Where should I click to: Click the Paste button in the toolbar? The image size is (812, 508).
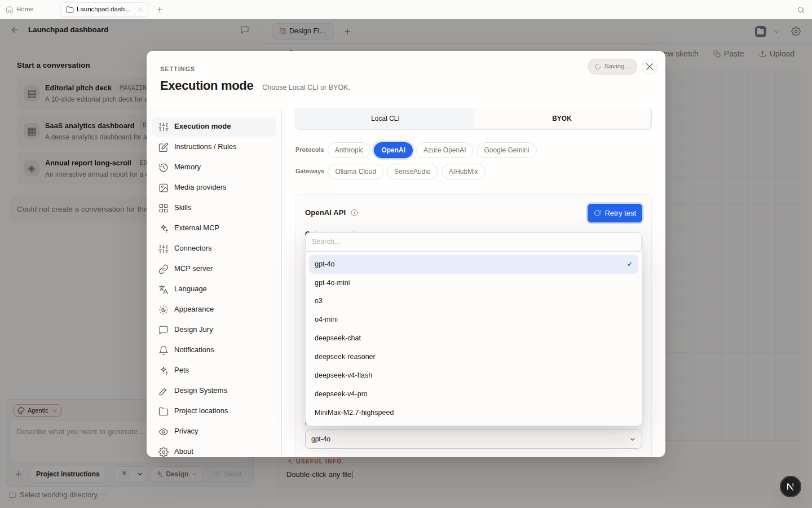point(729,54)
